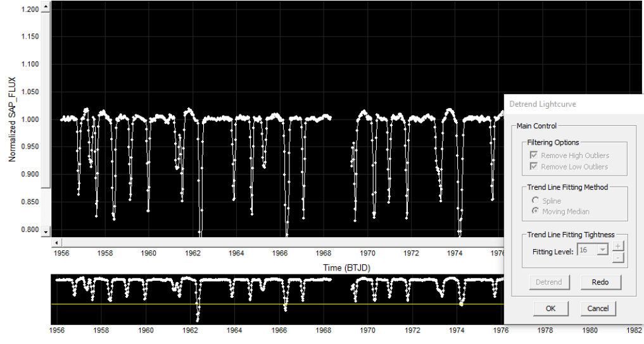Viewport: 644px width, 344px height.
Task: Click the 1968 label on main time axis
Action: 324,253
